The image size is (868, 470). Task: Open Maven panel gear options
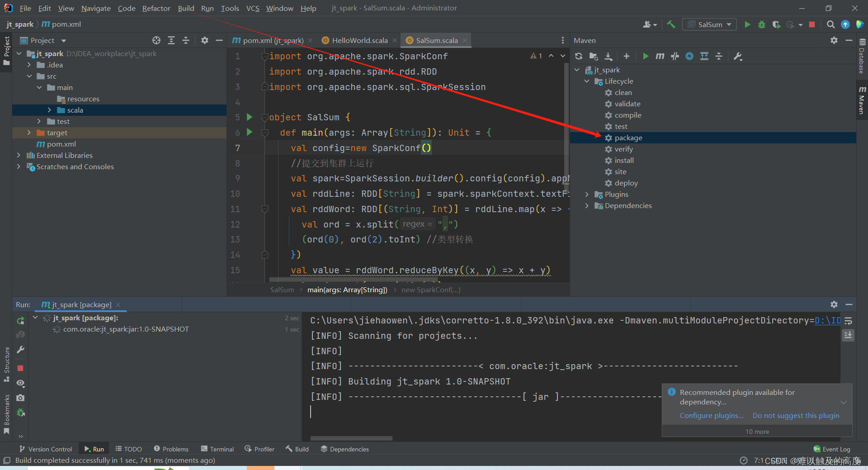pyautogui.click(x=834, y=40)
